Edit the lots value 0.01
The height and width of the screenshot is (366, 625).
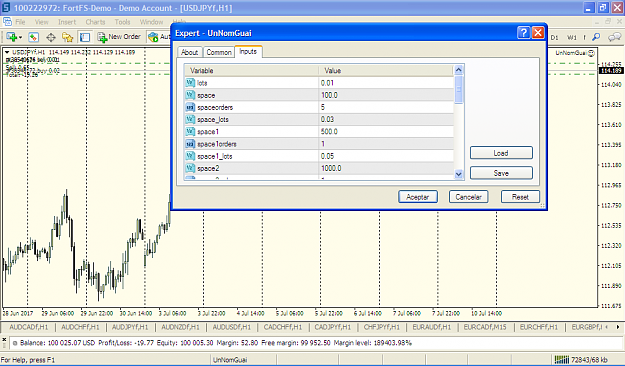[386, 83]
